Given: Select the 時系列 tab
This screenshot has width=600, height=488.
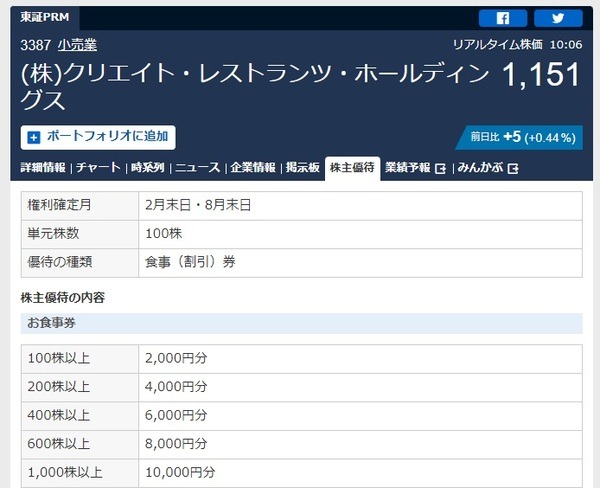Looking at the screenshot, I should 148,168.
